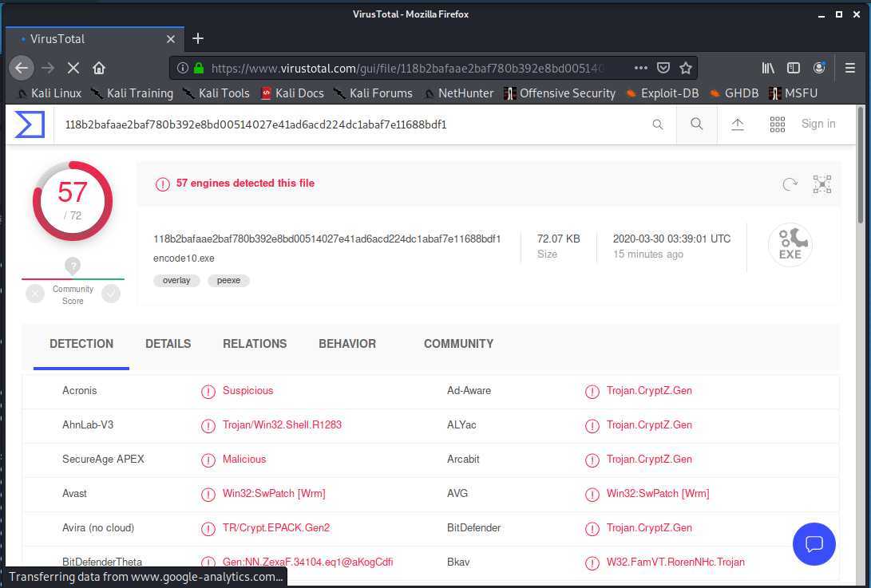Click the Bkav result W32.FamVT.RorenNHc.Trojan
Viewport: 871px width, 588px height.
tap(675, 562)
